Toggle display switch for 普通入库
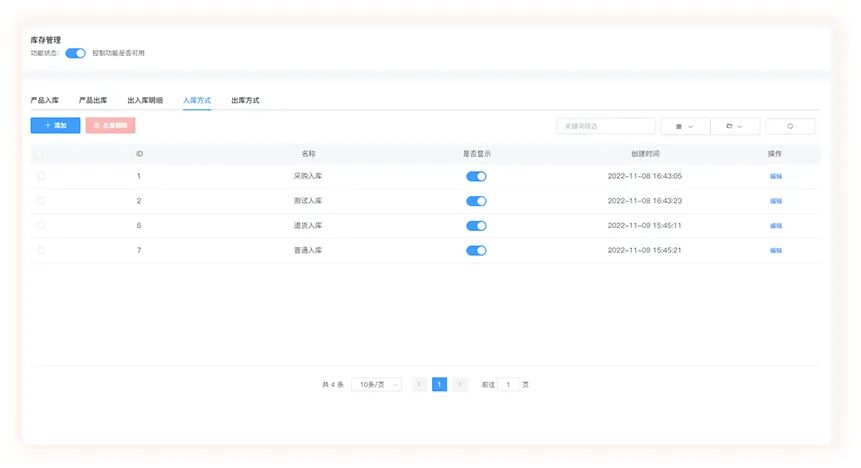The height and width of the screenshot is (468, 861). (x=476, y=250)
